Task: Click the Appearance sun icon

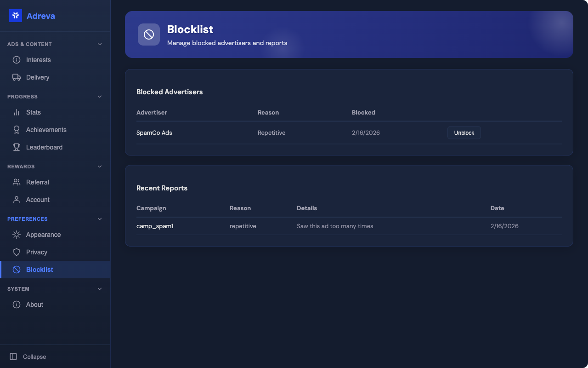Action: (x=17, y=235)
